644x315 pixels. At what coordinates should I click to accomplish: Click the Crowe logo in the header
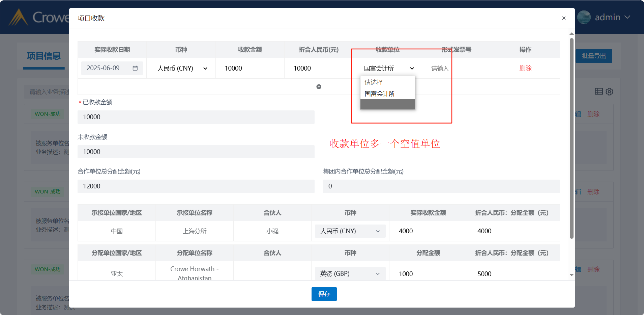click(x=39, y=17)
